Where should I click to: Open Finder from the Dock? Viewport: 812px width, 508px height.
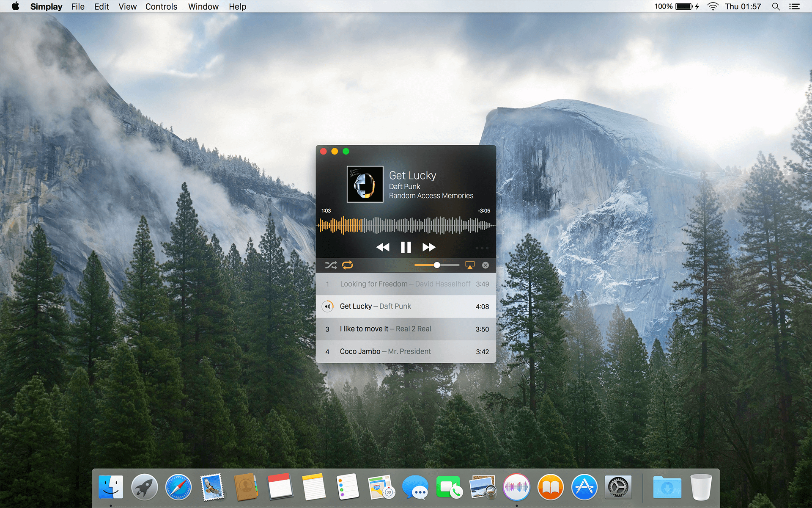111,487
